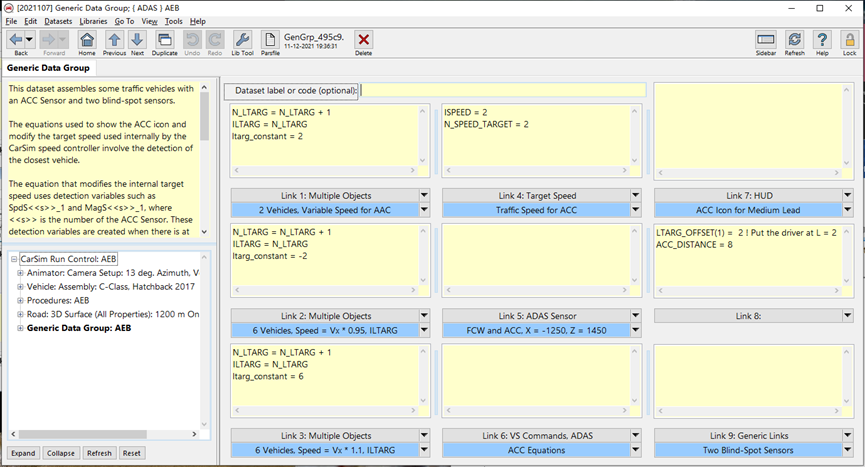
Task: Open the Link 8 library dropdown
Action: point(847,315)
